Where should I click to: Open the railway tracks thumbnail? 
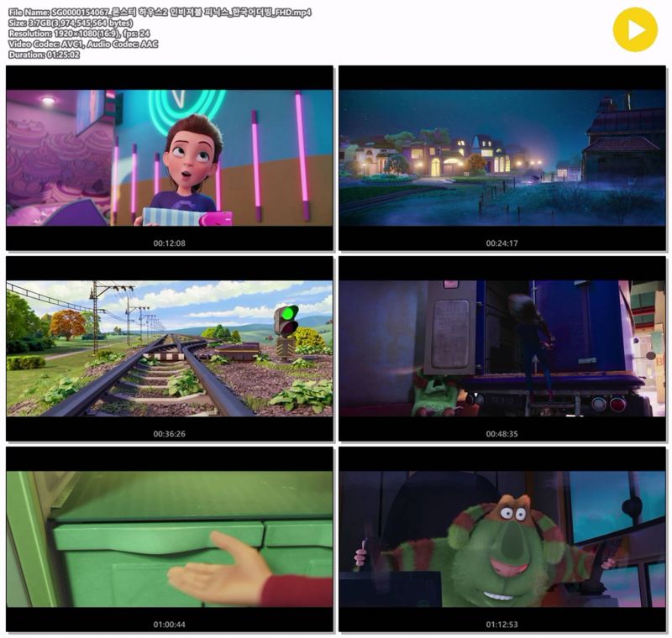(x=170, y=348)
